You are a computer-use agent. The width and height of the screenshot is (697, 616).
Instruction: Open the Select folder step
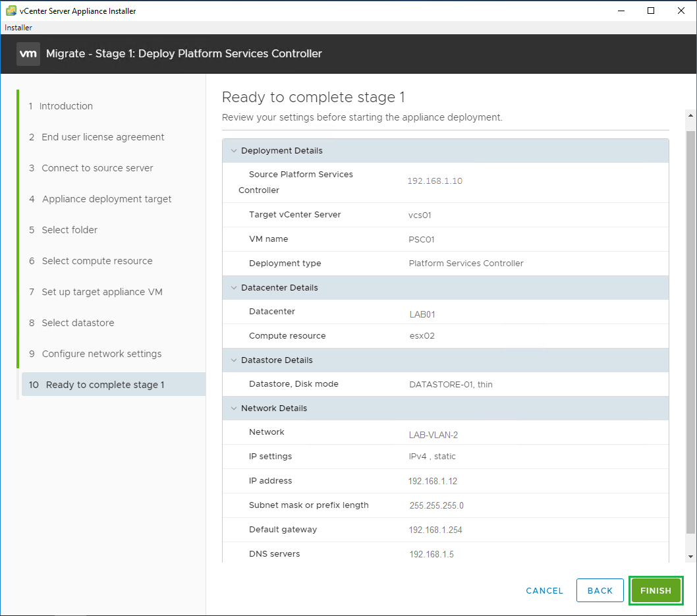click(x=69, y=230)
